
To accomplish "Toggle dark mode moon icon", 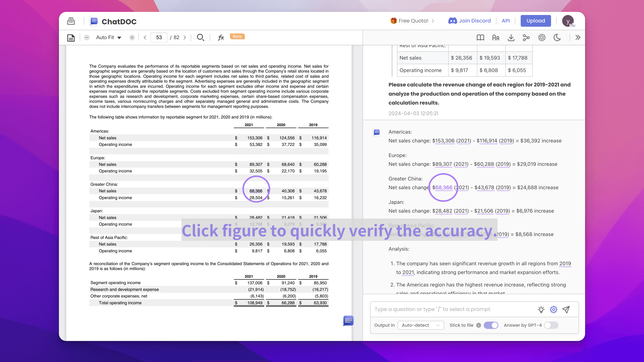I will [557, 37].
